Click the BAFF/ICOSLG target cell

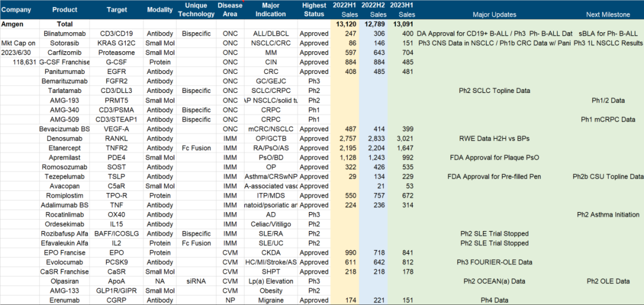[117, 234]
